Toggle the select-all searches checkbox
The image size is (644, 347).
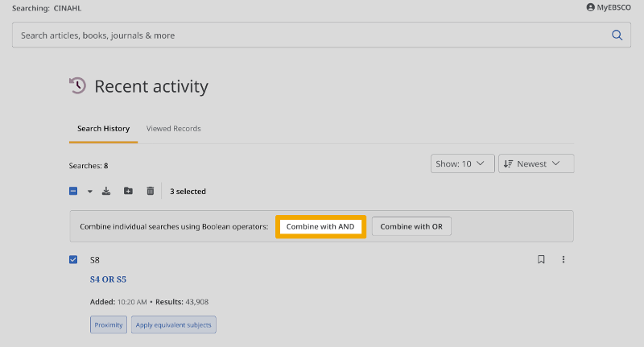click(73, 191)
